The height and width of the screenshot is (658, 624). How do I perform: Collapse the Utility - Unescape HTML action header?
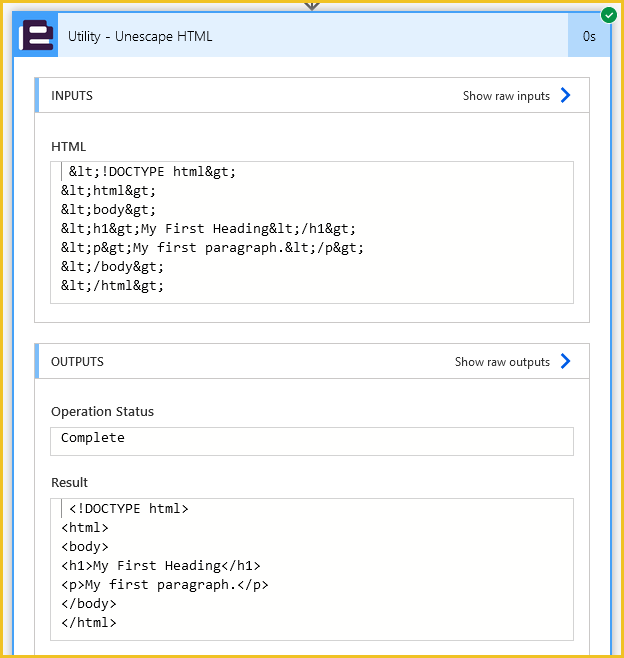(313, 36)
